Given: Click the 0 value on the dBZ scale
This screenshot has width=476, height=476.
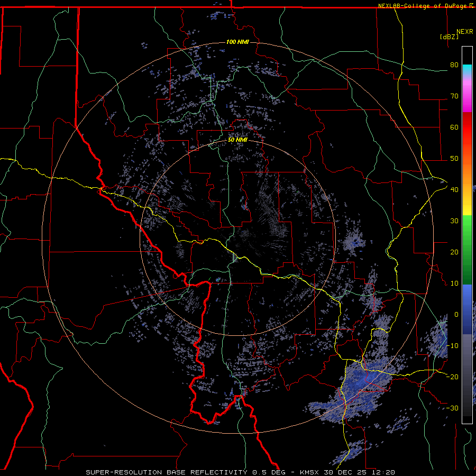Looking at the screenshot, I should (456, 315).
